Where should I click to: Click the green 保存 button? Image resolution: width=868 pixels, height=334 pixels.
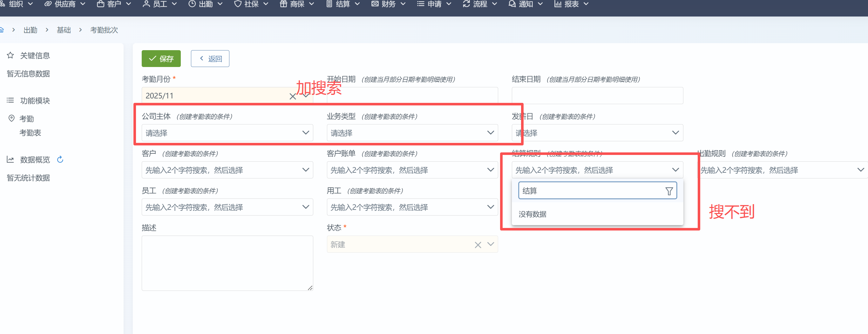coord(161,59)
